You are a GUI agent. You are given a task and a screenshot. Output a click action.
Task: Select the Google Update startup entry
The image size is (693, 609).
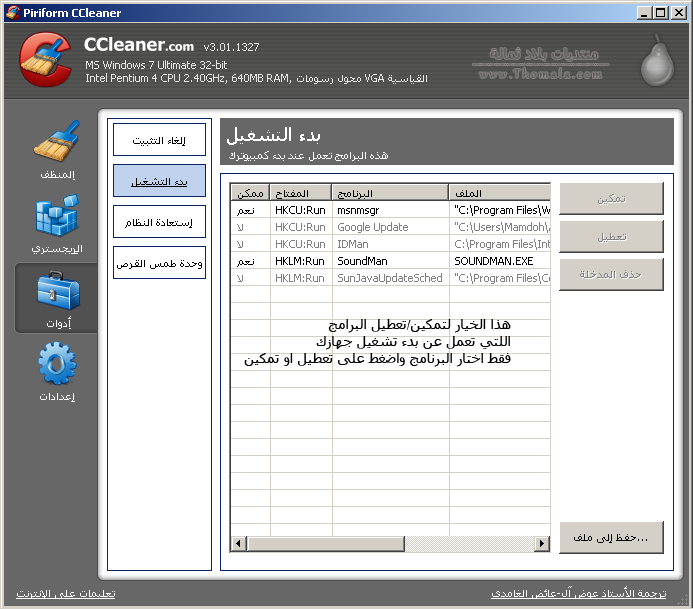(x=390, y=227)
